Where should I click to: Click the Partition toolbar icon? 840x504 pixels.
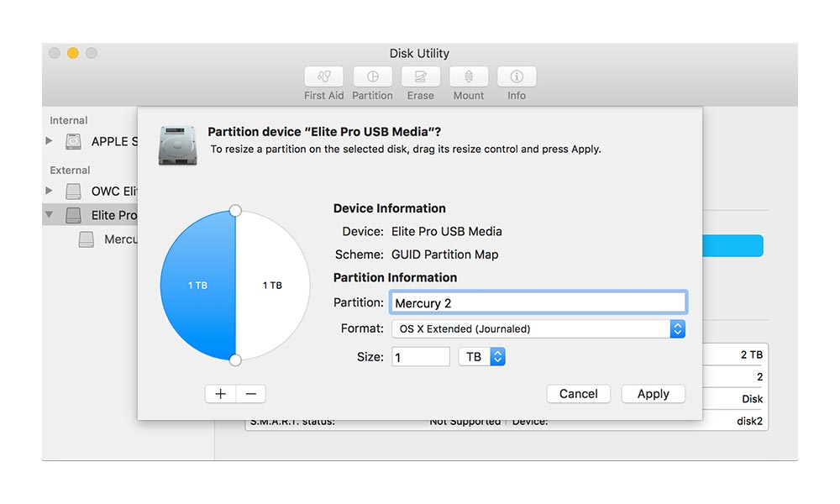point(372,77)
